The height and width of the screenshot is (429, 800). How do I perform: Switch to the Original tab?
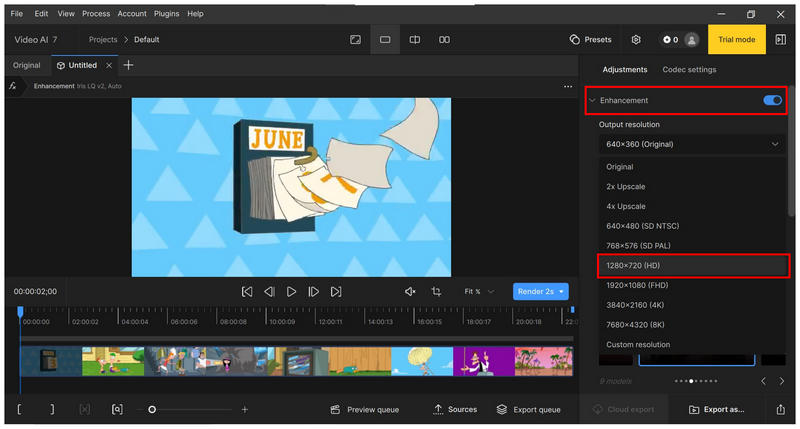tap(27, 65)
